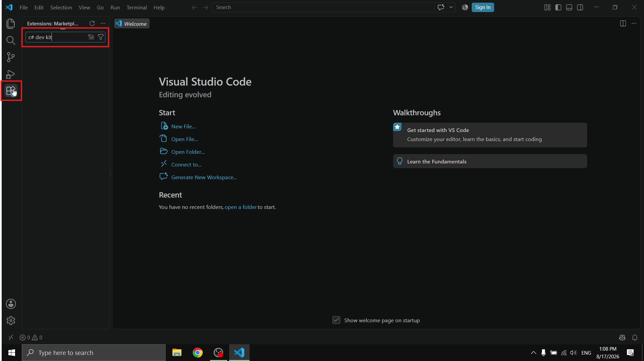Select the Welcome tab
Screen dimensions: 644x361
132,24
